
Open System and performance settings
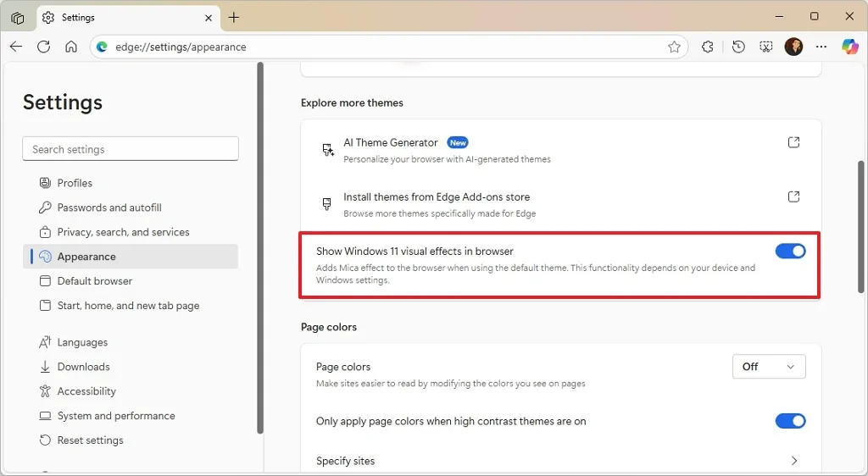(x=131, y=416)
